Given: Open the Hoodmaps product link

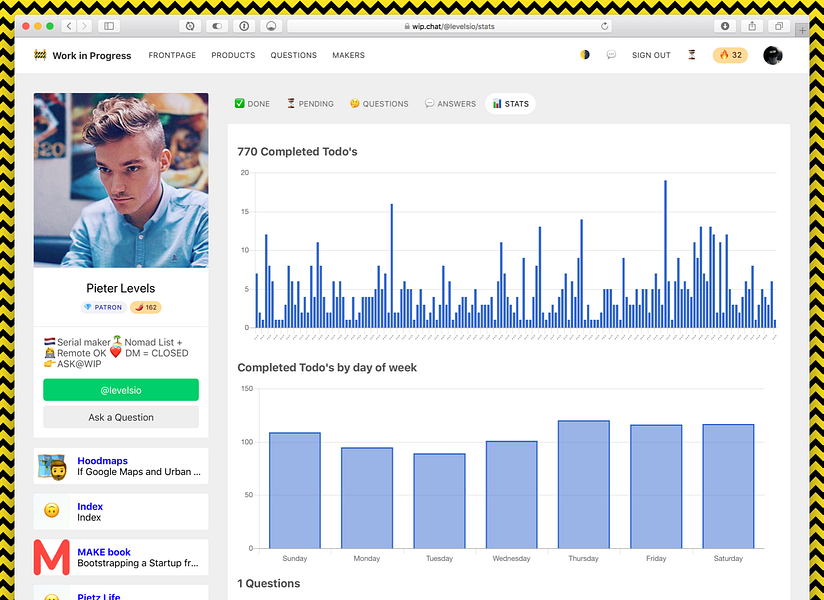Looking at the screenshot, I should point(102,461).
